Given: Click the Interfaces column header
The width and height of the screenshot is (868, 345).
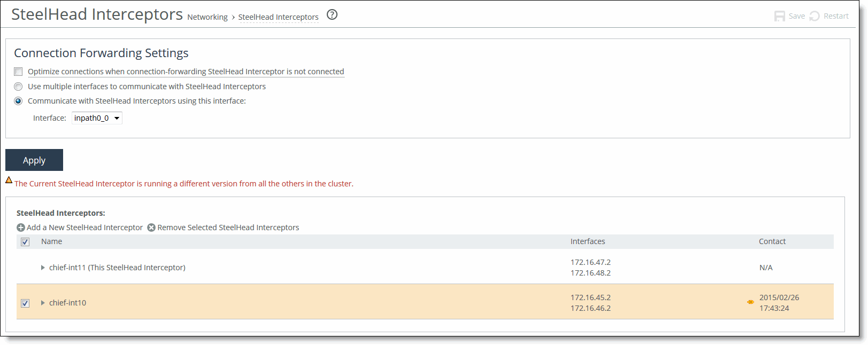Looking at the screenshot, I should point(588,241).
